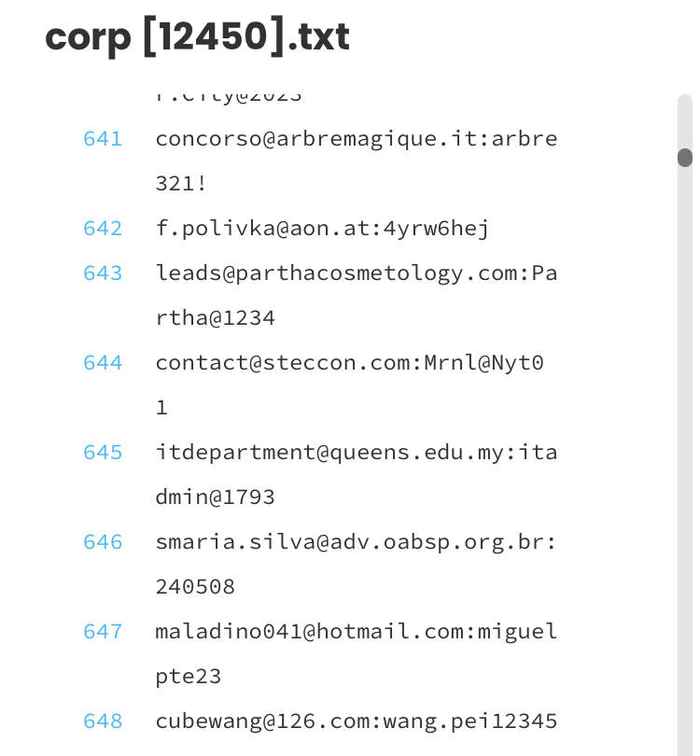Click the file title "corp [12450].txt"

tap(197, 36)
